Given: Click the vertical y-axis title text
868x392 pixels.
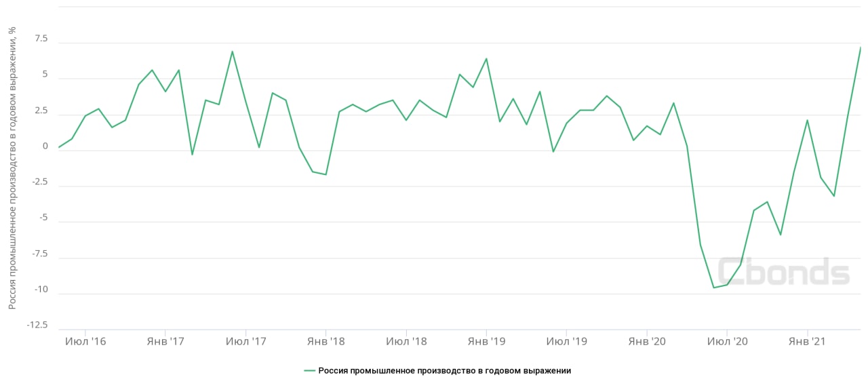Looking at the screenshot, I should click(x=12, y=168).
